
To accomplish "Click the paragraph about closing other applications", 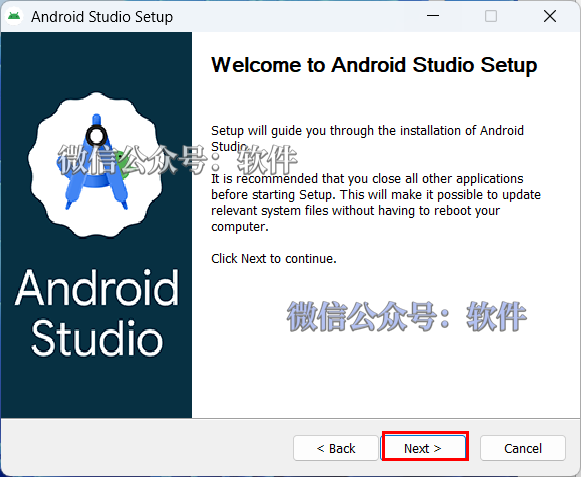I will click(376, 202).
